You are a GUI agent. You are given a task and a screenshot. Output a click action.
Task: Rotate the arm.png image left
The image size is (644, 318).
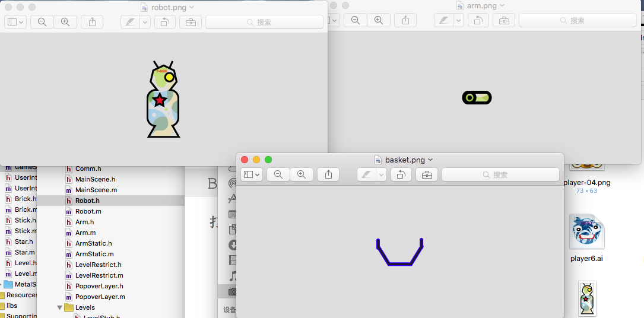tap(478, 20)
